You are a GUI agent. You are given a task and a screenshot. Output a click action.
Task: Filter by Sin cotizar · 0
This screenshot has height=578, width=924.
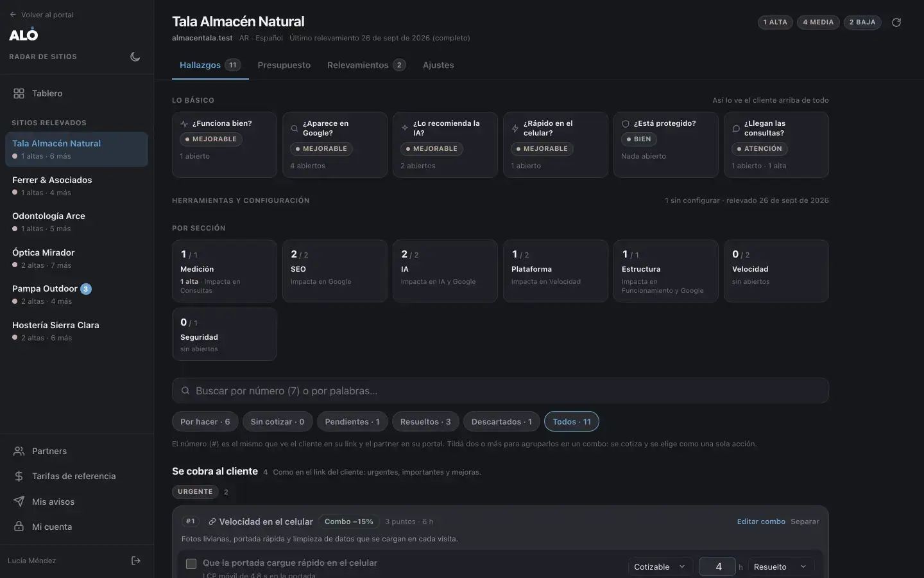tap(277, 422)
